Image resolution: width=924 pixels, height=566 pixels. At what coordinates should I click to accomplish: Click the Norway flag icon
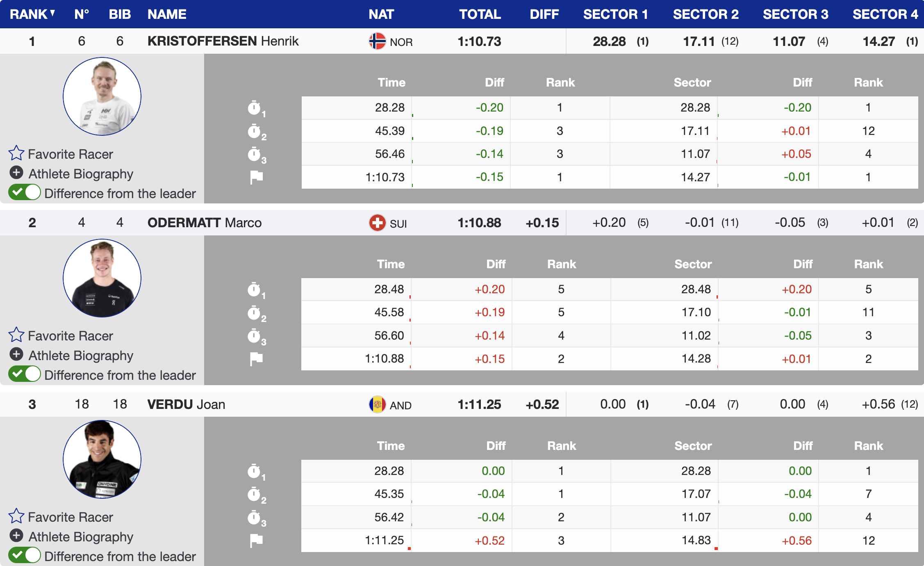377,41
